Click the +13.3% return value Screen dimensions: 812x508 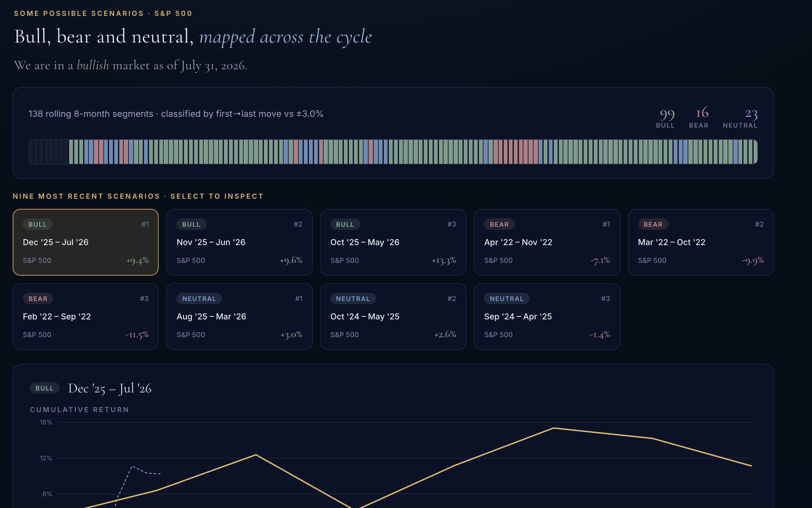tap(444, 260)
